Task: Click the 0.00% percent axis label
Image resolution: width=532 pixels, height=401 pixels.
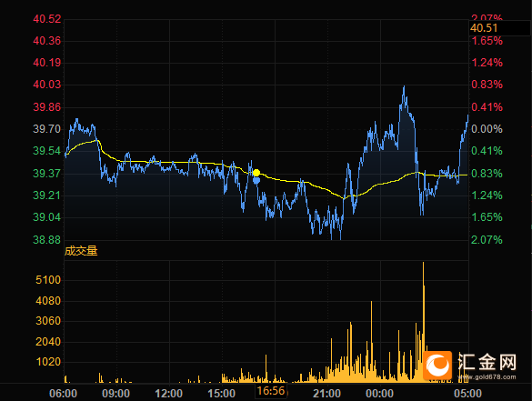Action: pos(487,129)
